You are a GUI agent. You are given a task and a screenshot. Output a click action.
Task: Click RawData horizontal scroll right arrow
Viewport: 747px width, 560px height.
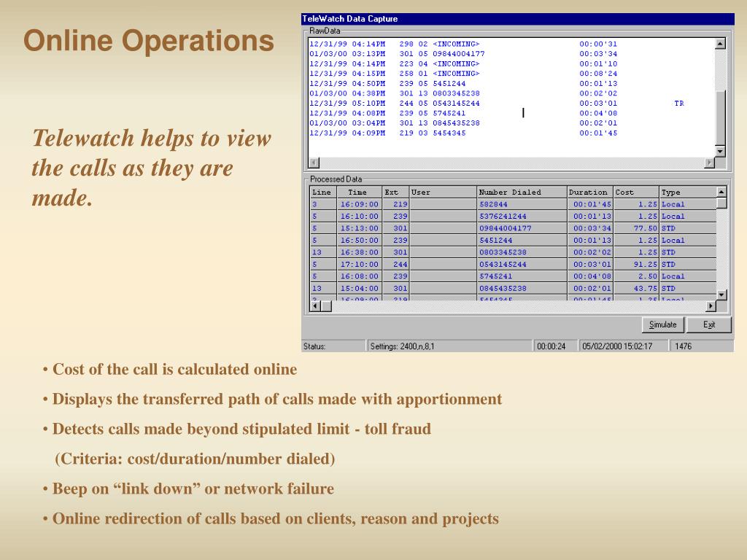point(710,163)
